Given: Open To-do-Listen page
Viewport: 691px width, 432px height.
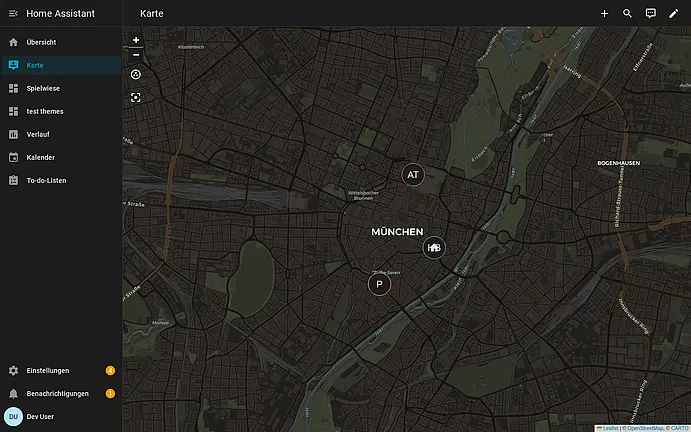Looking at the screenshot, I should tap(61, 180).
